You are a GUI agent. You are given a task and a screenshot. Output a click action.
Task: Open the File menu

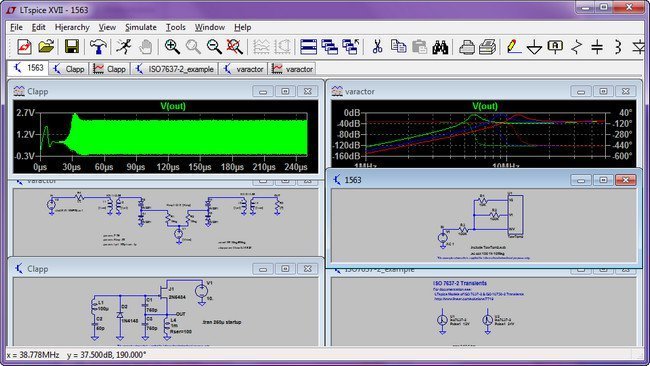coord(17,27)
